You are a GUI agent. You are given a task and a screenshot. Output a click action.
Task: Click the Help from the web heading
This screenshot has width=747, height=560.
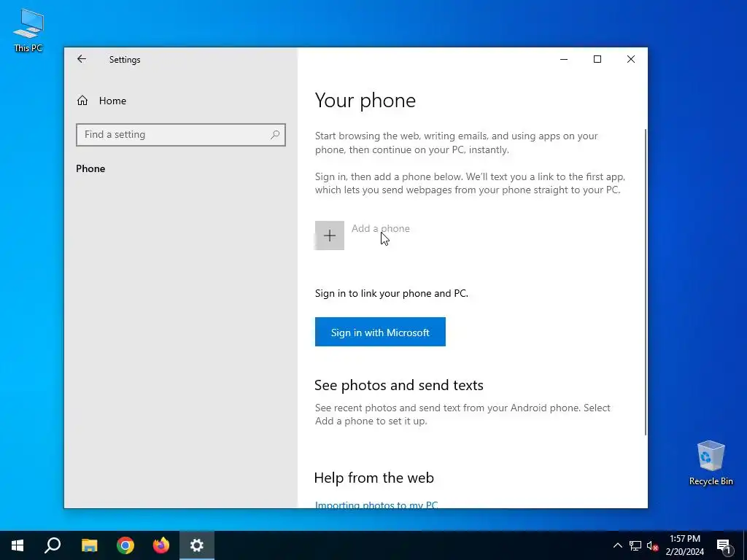point(374,478)
